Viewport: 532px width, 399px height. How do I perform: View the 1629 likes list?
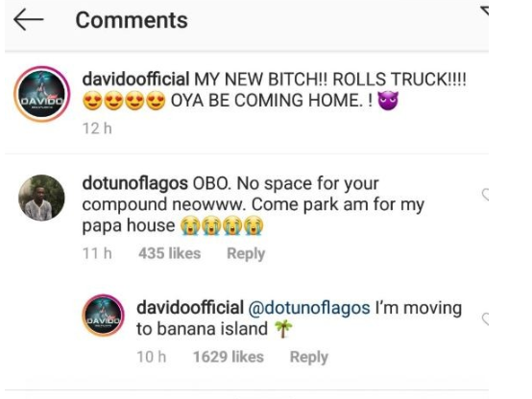[229, 357]
